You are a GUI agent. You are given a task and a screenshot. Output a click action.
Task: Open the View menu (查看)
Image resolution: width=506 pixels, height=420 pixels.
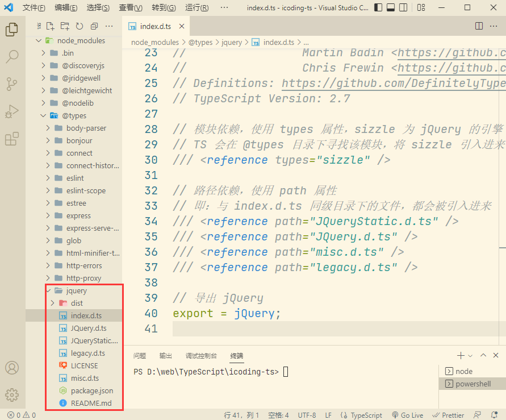131,8
